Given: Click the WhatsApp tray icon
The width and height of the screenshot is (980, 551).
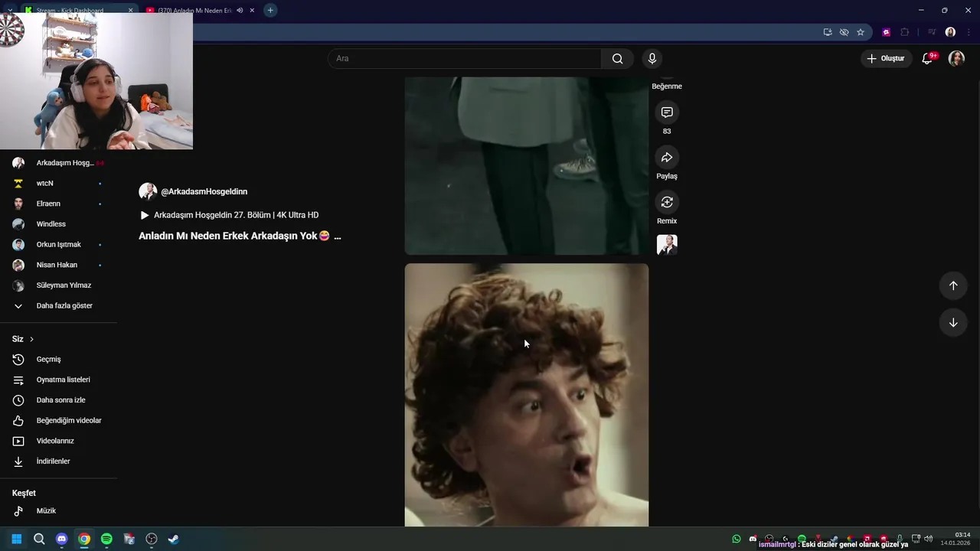Looking at the screenshot, I should [737, 539].
